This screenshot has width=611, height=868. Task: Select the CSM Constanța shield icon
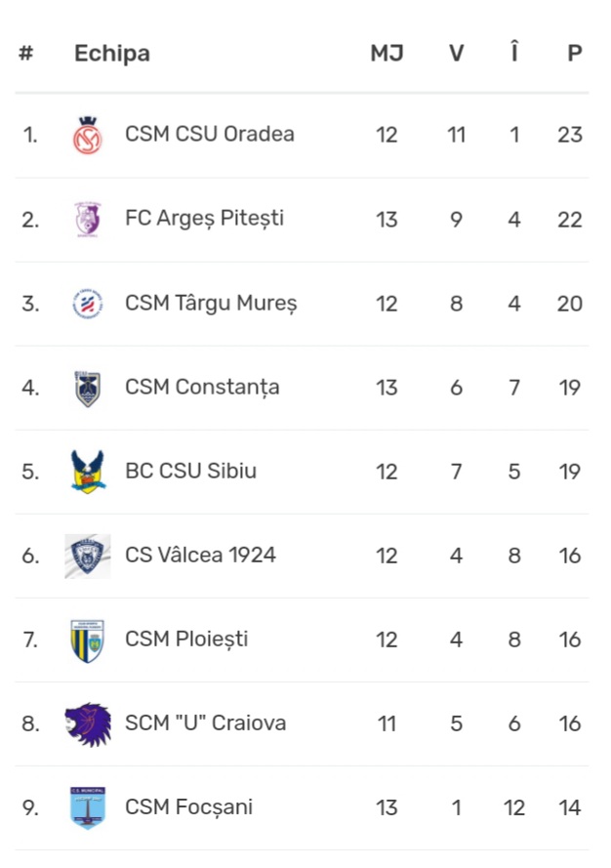(x=88, y=389)
